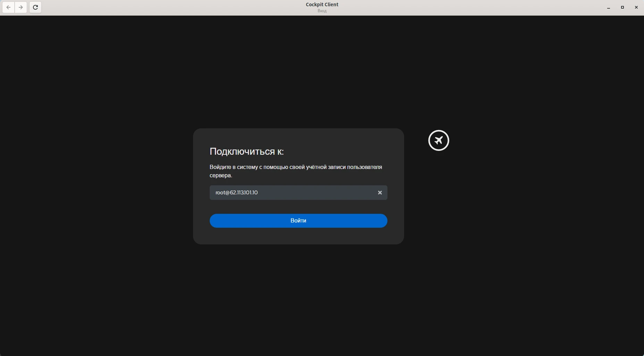644x356 pixels.
Task: Click the login instruction text
Action: coord(295,171)
